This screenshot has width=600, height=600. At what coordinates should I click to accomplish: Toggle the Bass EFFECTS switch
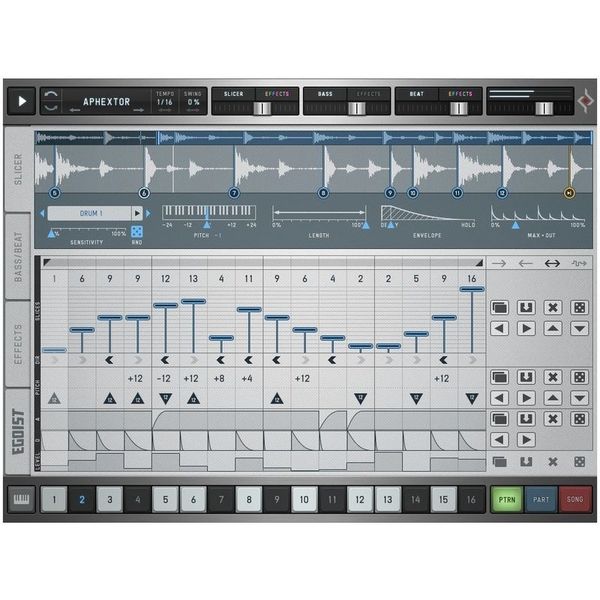click(x=369, y=107)
